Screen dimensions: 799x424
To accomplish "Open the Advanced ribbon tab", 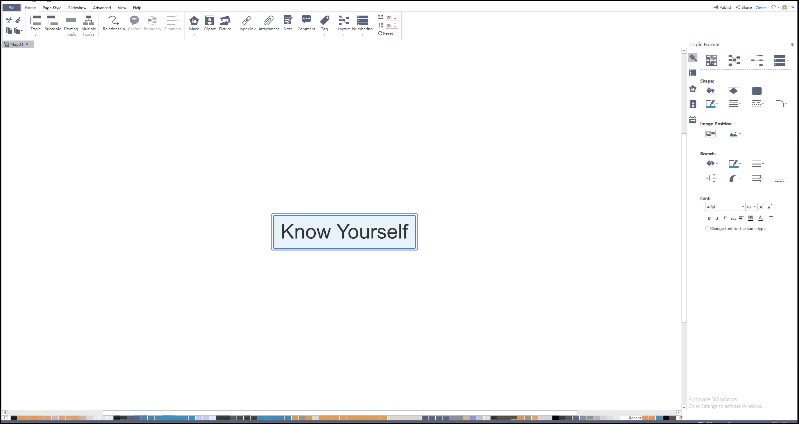I will 102,8.
